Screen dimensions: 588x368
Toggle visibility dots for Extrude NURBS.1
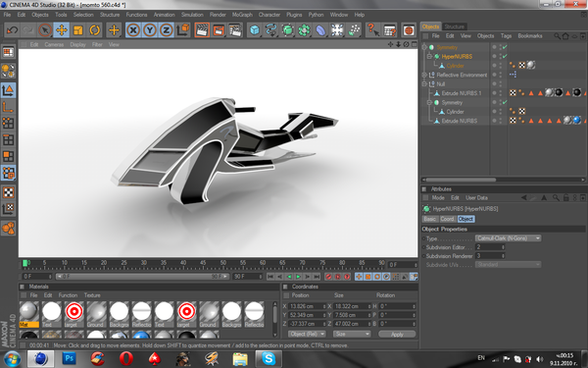500,93
